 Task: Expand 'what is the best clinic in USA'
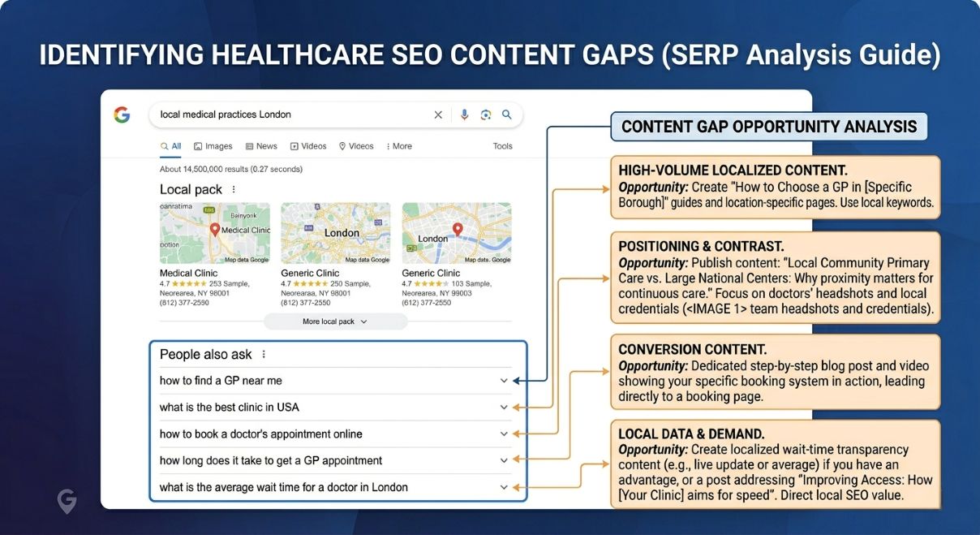coord(336,407)
